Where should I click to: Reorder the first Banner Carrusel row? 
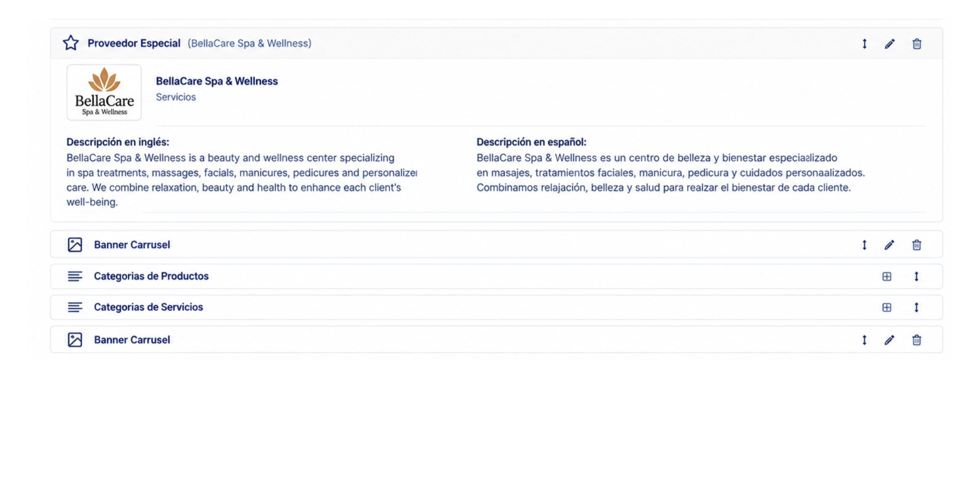(864, 245)
